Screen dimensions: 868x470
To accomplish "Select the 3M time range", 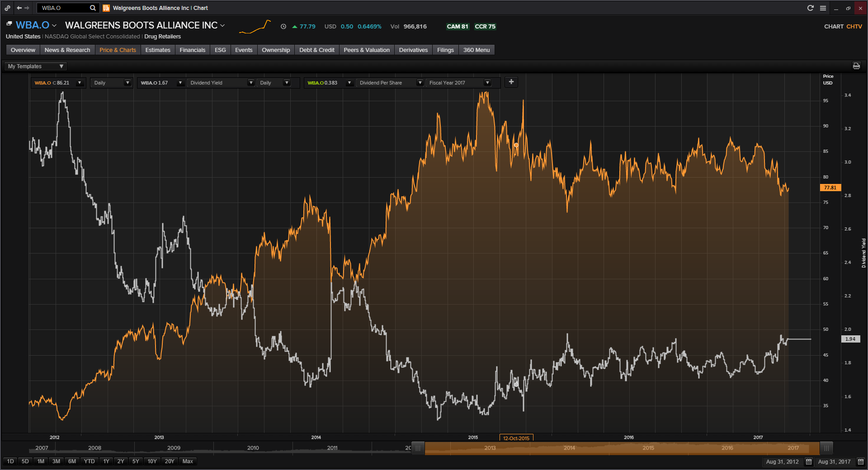I will pyautogui.click(x=56, y=461).
